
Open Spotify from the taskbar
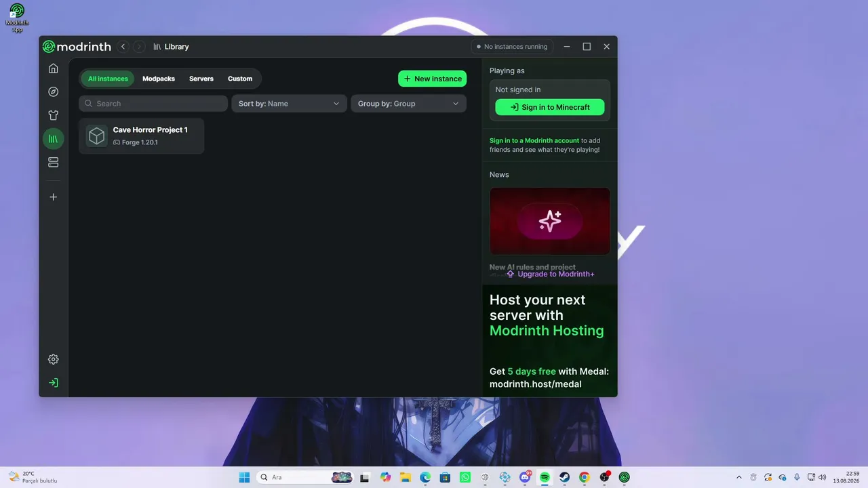(x=545, y=477)
